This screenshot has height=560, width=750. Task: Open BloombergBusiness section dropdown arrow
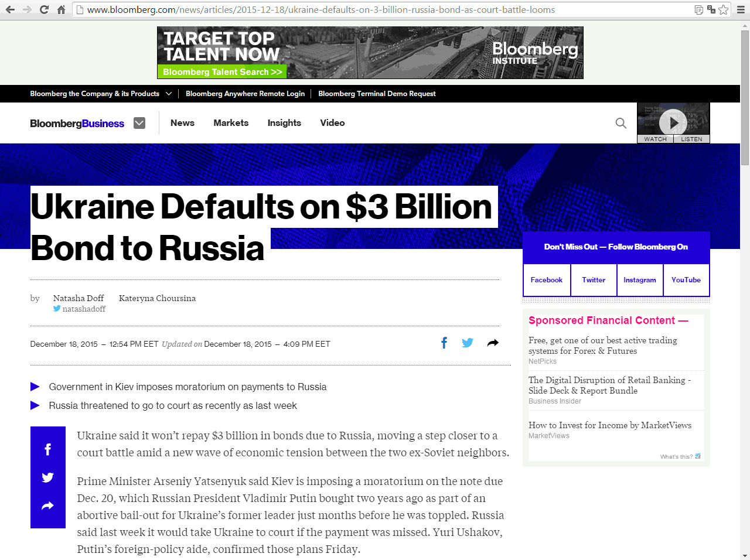pos(139,123)
